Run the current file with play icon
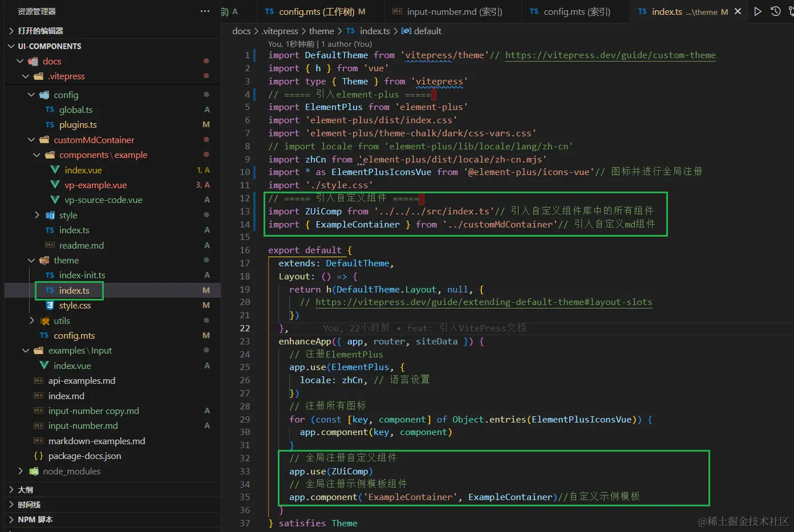The image size is (794, 532). coord(757,11)
